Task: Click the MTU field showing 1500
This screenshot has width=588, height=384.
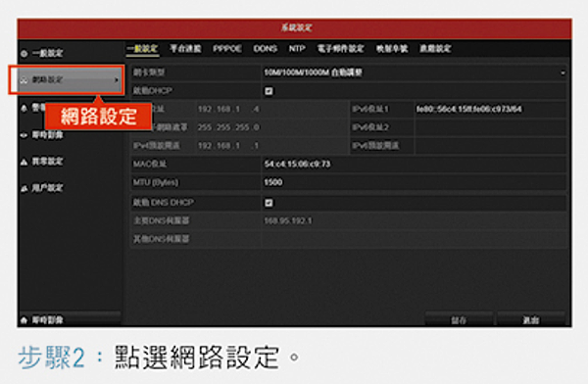Action: click(x=414, y=182)
